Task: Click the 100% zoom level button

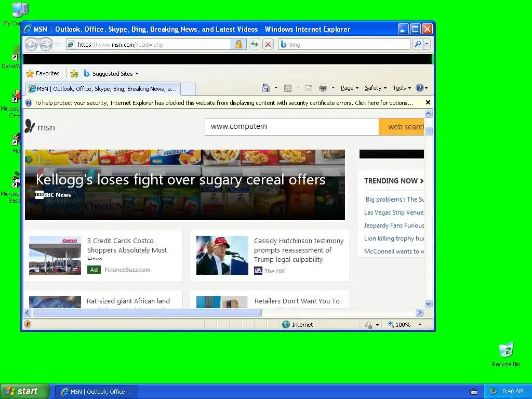Action: (400, 325)
